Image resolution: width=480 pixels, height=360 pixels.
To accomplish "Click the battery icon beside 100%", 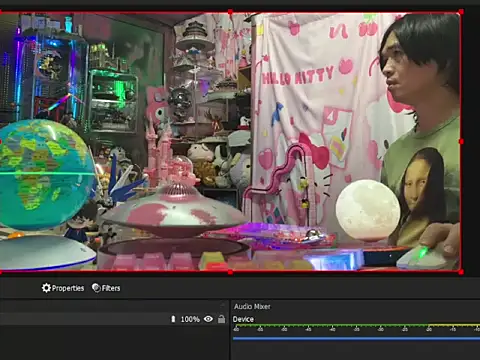I will tap(173, 319).
